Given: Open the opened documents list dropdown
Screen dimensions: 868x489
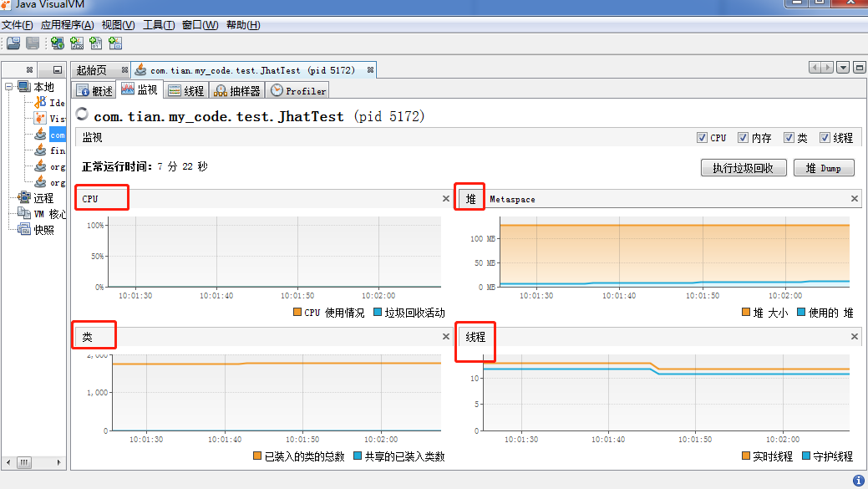Looking at the screenshot, I should click(x=843, y=68).
